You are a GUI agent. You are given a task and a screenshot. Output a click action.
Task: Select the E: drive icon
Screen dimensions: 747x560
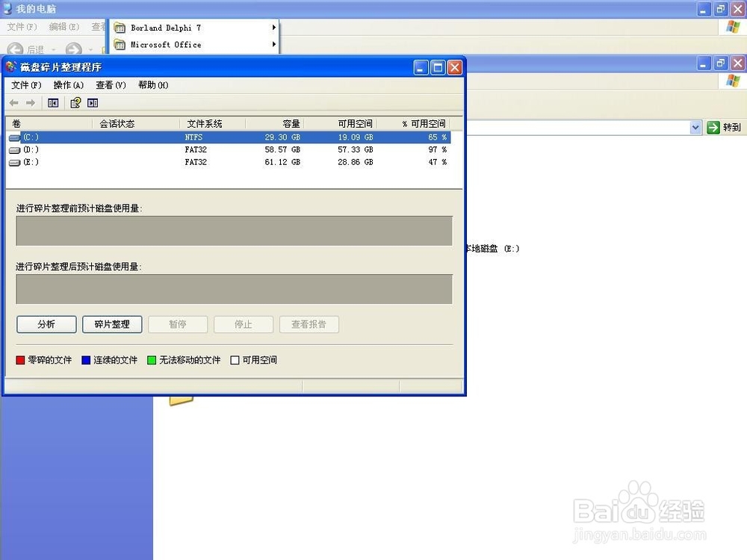pyautogui.click(x=15, y=162)
